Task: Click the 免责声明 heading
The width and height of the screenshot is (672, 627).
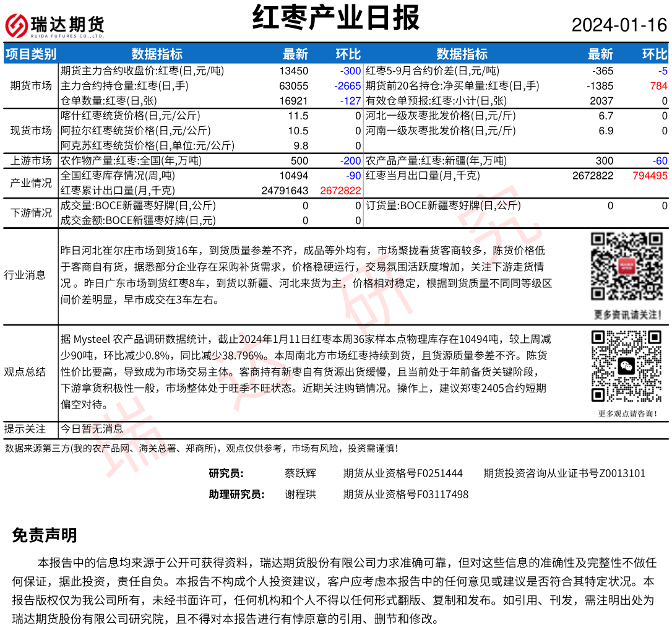Action: coord(45,535)
